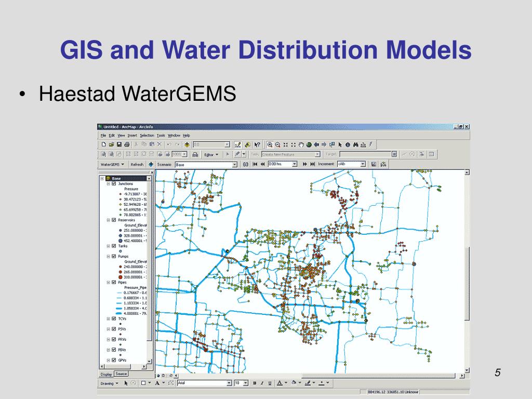The height and width of the screenshot is (399, 532).
Task: Open the Insert menu
Action: pyautogui.click(x=132, y=136)
